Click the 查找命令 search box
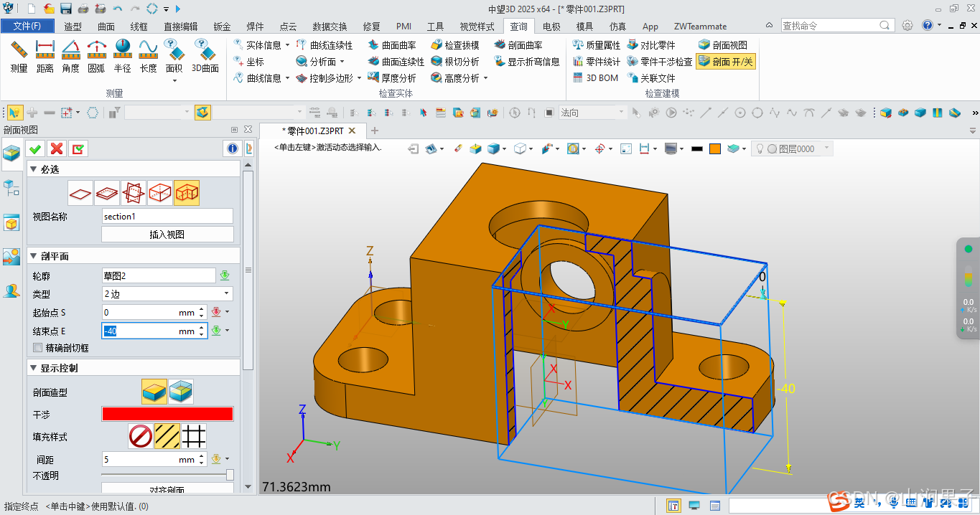Screen dimensions: 980x515 [x=837, y=25]
